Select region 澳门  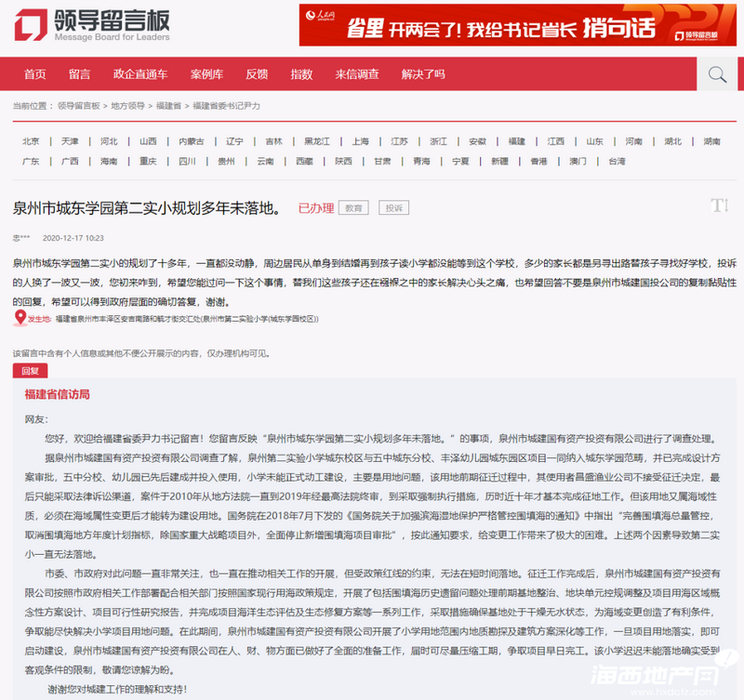click(x=578, y=161)
